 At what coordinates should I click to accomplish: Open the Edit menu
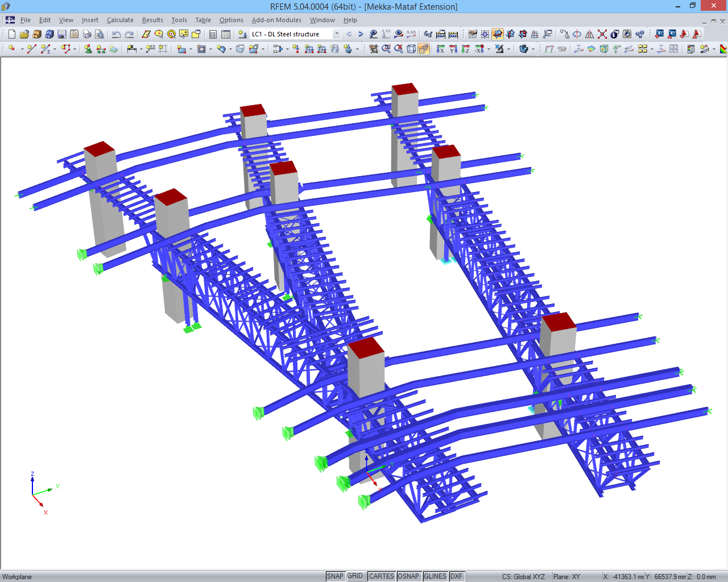(45, 20)
